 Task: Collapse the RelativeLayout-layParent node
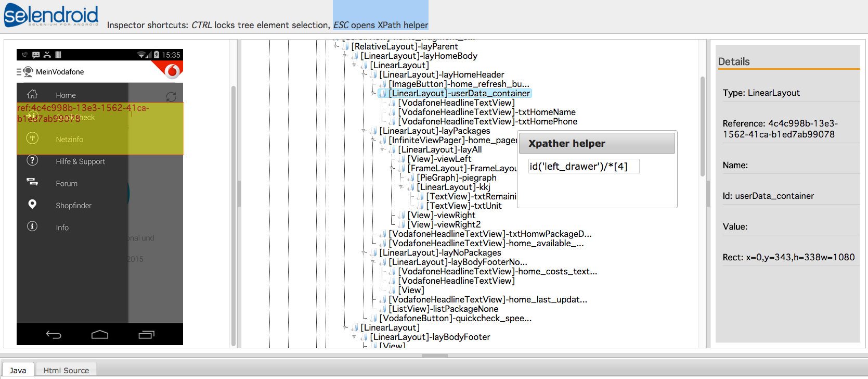336,46
